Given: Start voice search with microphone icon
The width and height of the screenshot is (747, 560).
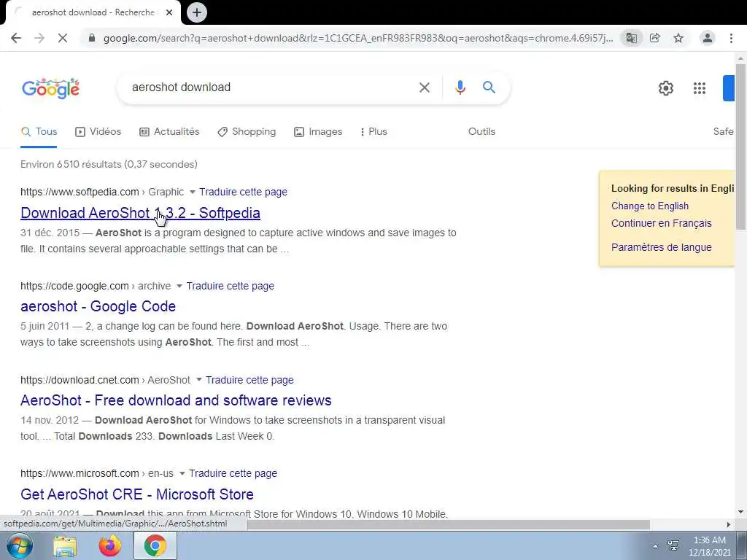Looking at the screenshot, I should [460, 87].
